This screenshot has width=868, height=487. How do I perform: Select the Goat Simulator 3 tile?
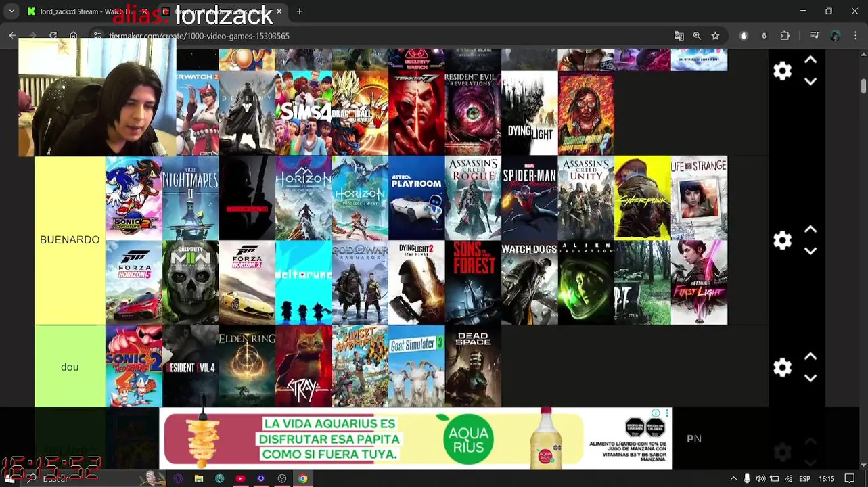(x=416, y=367)
